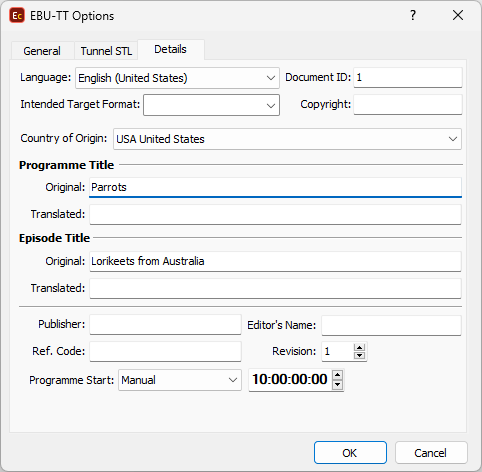The width and height of the screenshot is (482, 472).
Task: Open the Language dropdown
Action: (177, 78)
